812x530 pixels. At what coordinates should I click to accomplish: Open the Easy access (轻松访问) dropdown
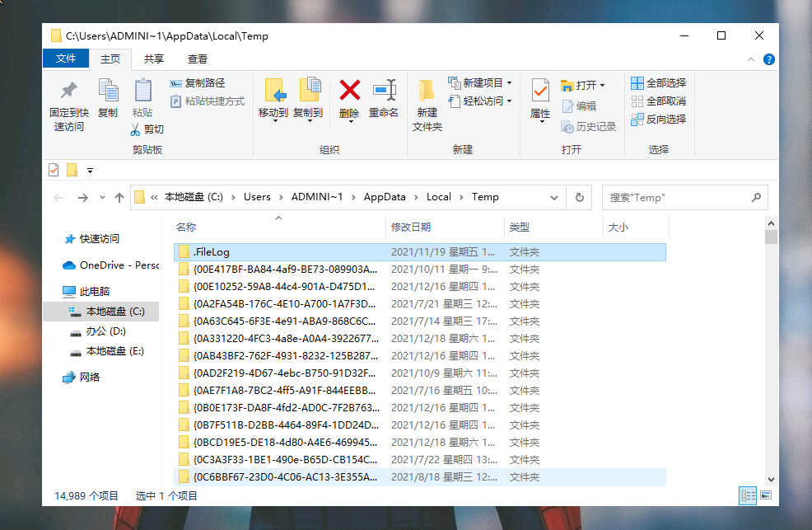click(x=479, y=101)
